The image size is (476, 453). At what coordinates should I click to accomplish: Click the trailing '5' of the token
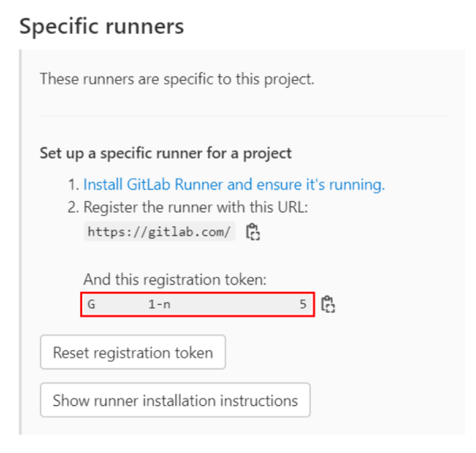(x=303, y=305)
